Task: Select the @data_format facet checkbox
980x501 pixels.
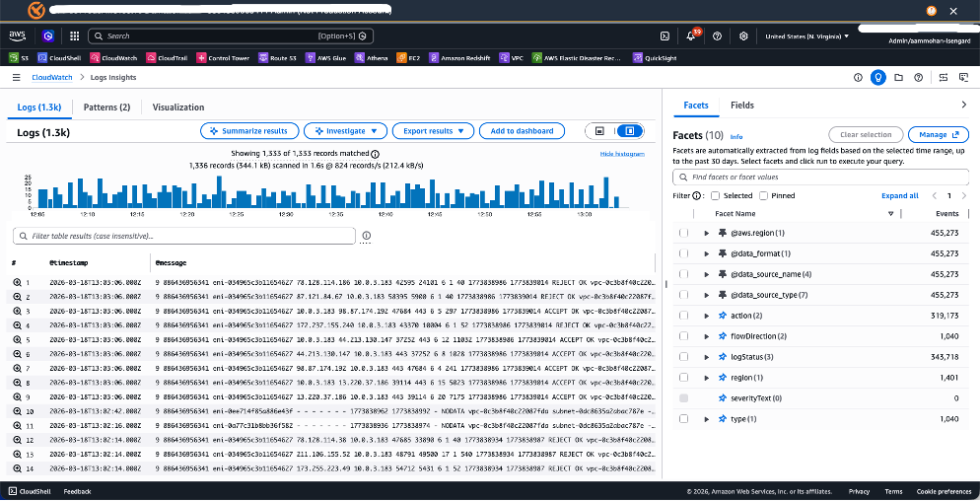Action: [x=684, y=253]
